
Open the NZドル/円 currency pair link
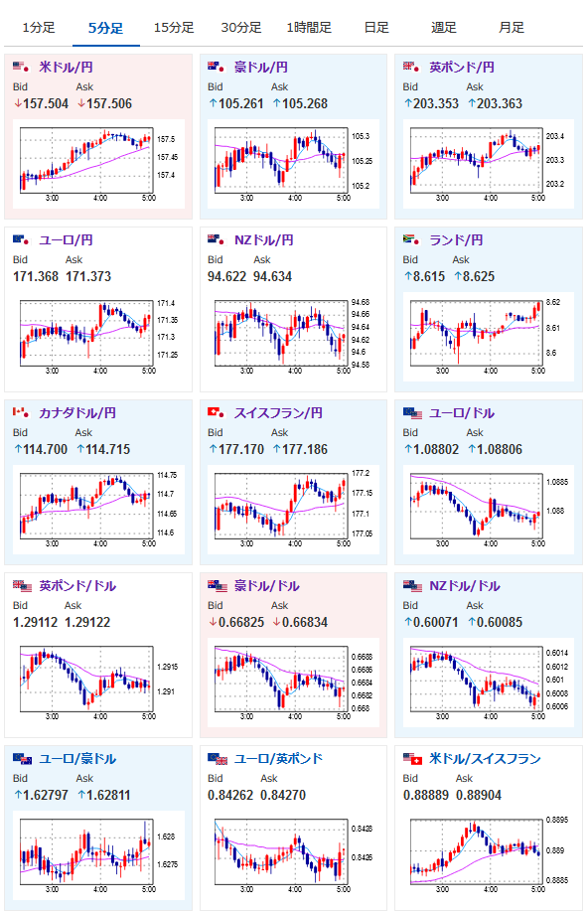point(263,239)
